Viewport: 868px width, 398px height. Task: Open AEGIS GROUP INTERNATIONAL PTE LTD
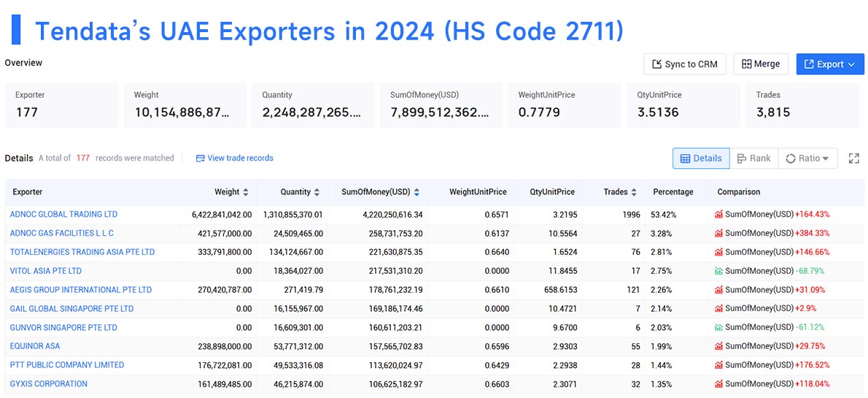(x=81, y=289)
